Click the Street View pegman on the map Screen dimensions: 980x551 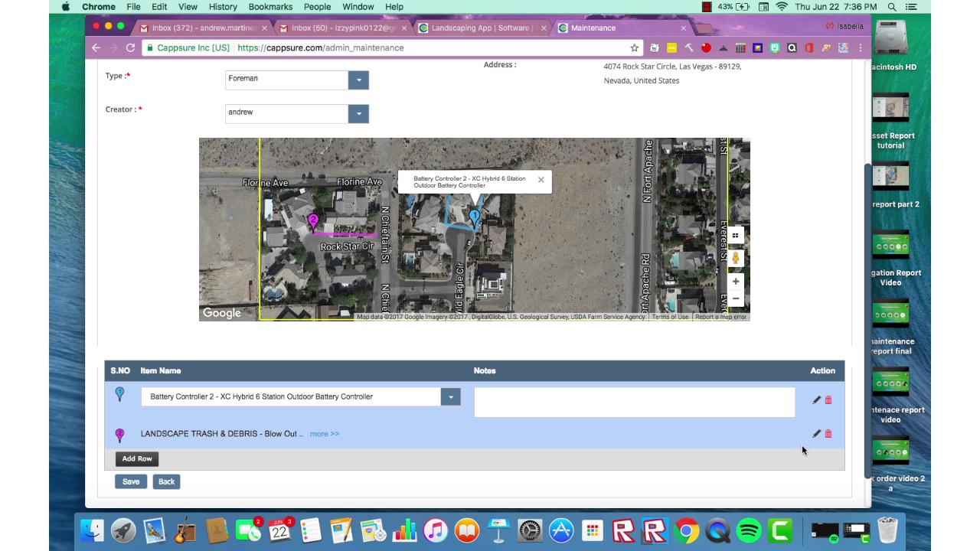pos(736,258)
